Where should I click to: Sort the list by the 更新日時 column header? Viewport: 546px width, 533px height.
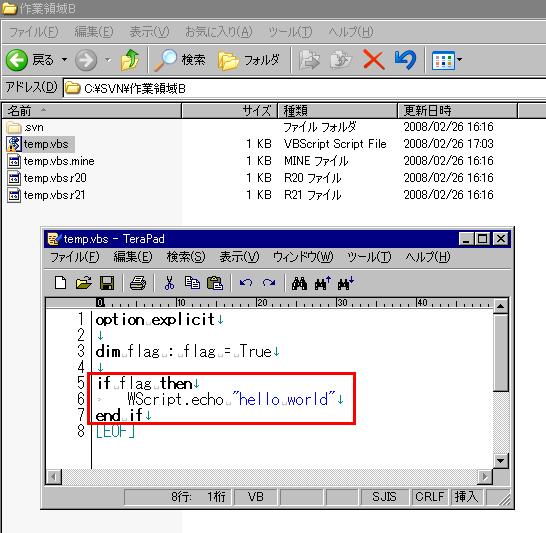pyautogui.click(x=457, y=111)
